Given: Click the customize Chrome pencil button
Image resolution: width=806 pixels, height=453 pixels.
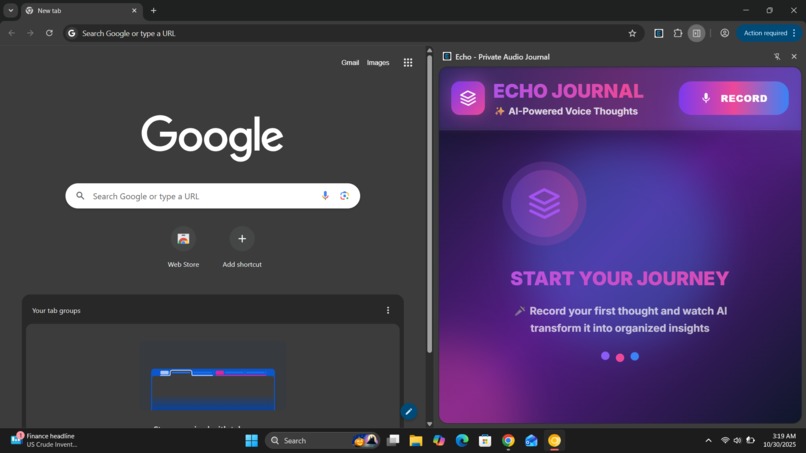Looking at the screenshot, I should click(409, 411).
